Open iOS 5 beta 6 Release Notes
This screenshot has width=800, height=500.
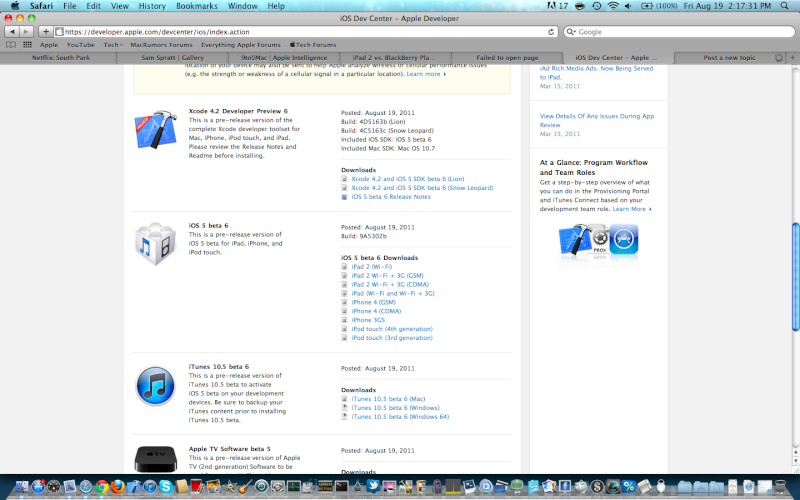tap(391, 196)
